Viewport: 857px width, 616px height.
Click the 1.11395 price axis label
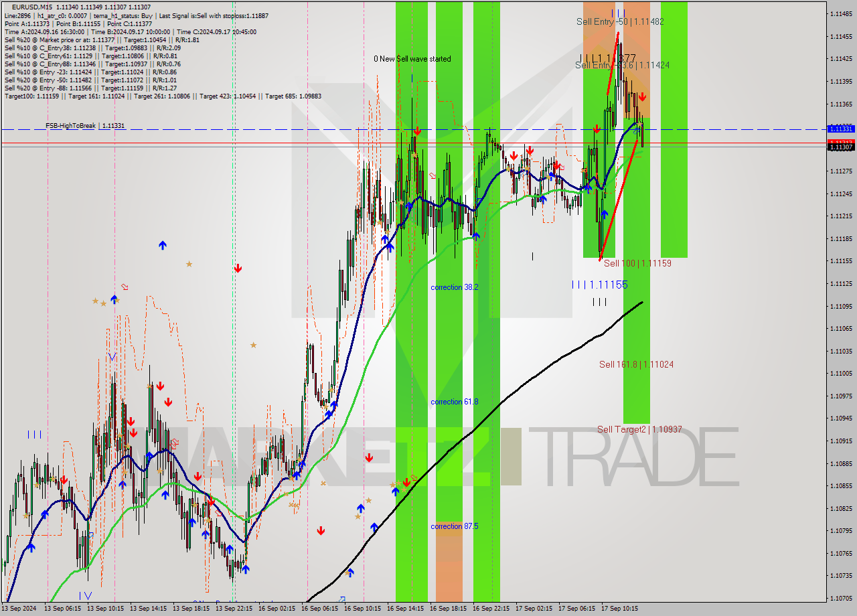click(x=840, y=82)
